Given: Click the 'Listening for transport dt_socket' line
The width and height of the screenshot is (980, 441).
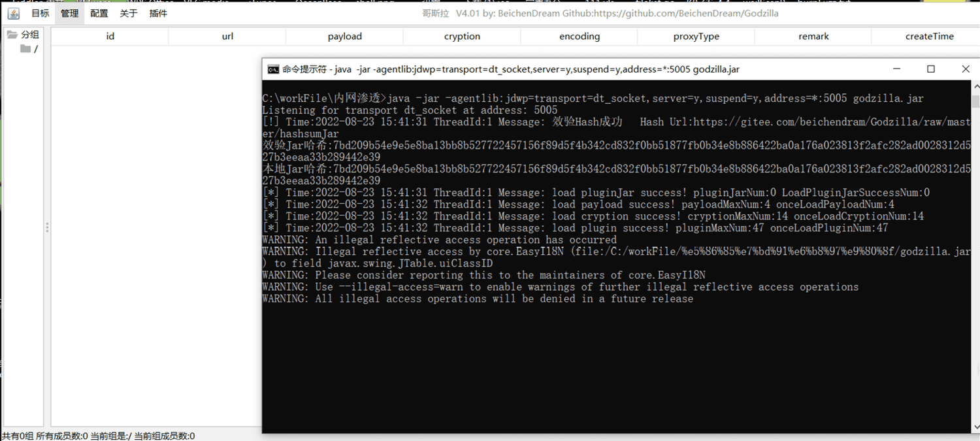Looking at the screenshot, I should [x=410, y=110].
